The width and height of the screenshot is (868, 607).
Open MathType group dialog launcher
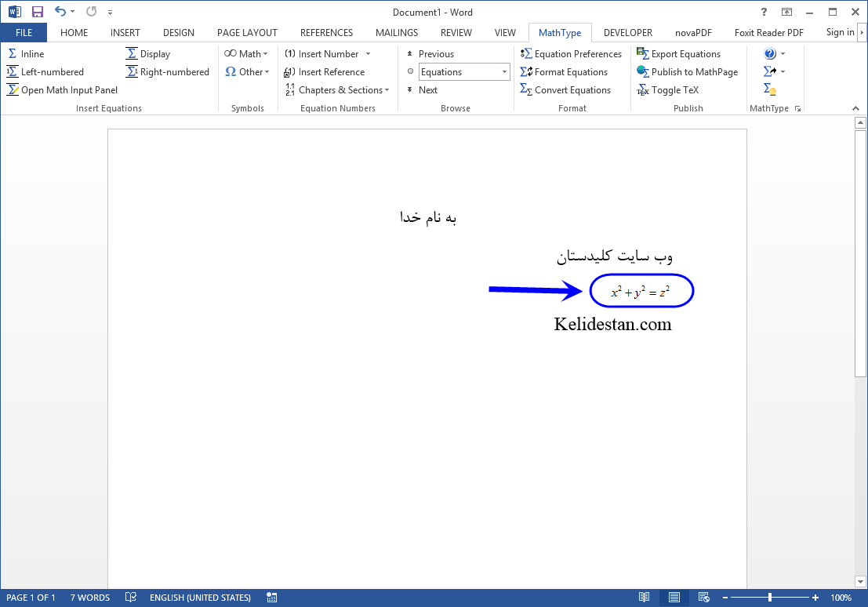[797, 108]
